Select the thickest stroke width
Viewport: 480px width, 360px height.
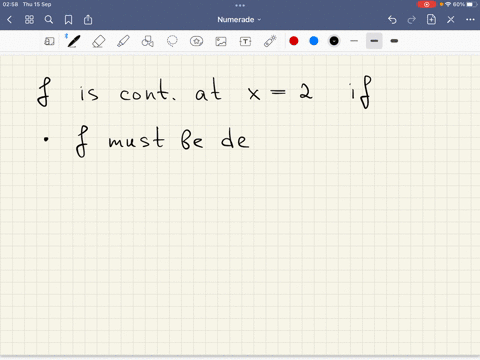[394, 41]
